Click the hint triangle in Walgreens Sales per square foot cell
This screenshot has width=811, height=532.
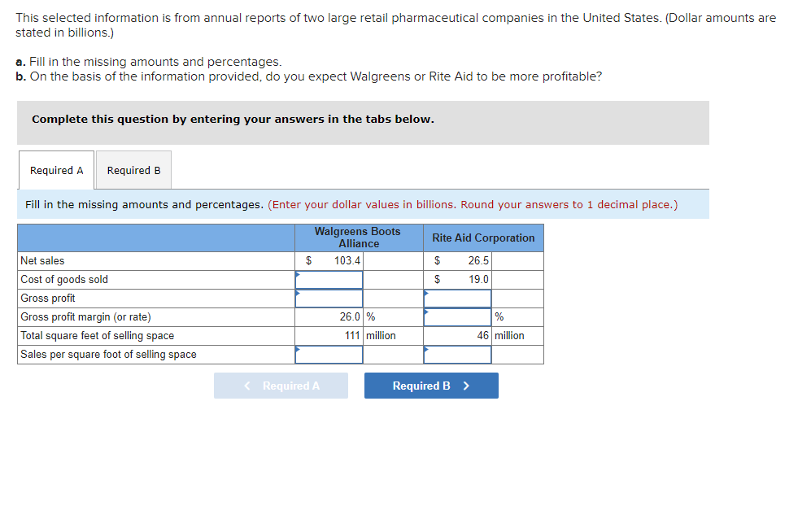point(299,350)
